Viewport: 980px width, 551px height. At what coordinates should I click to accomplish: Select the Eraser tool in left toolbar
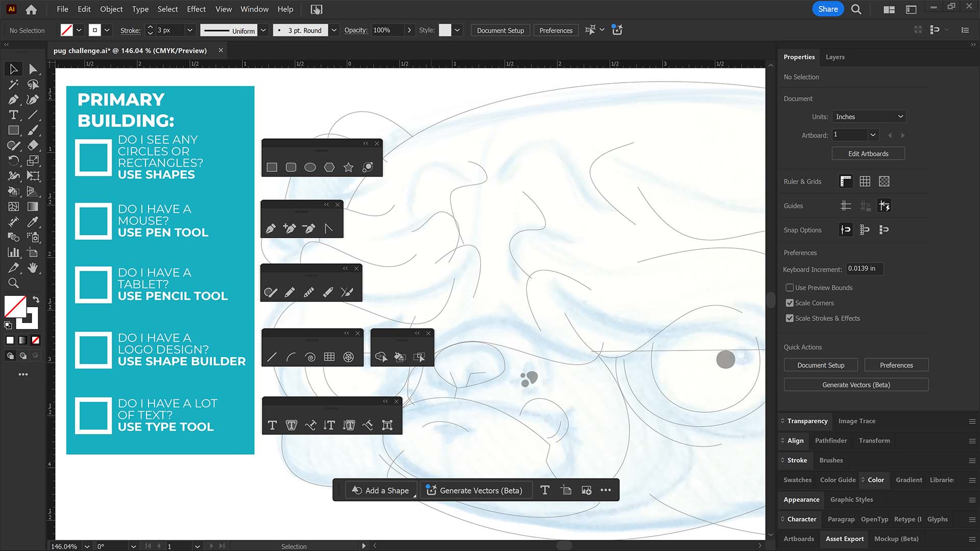click(x=33, y=145)
